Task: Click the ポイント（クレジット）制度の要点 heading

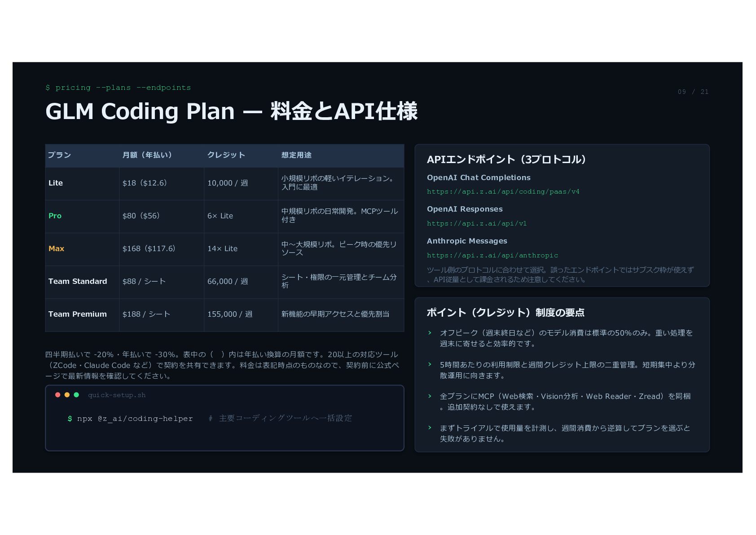Action: point(505,313)
